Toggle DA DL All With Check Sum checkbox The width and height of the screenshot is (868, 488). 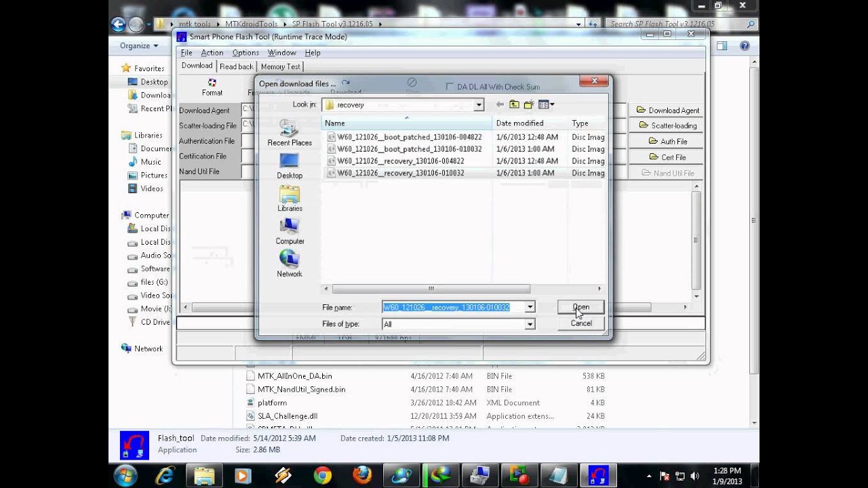450,87
